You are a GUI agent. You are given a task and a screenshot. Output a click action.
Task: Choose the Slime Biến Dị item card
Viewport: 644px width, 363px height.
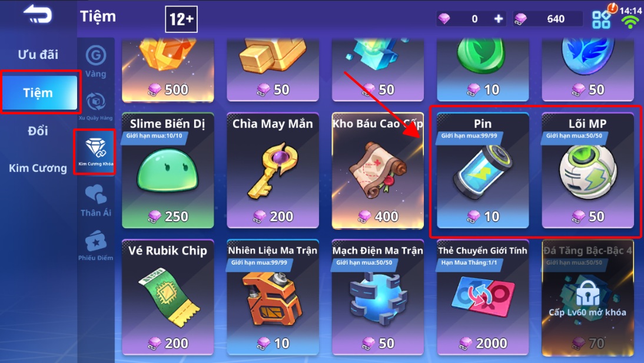point(168,171)
